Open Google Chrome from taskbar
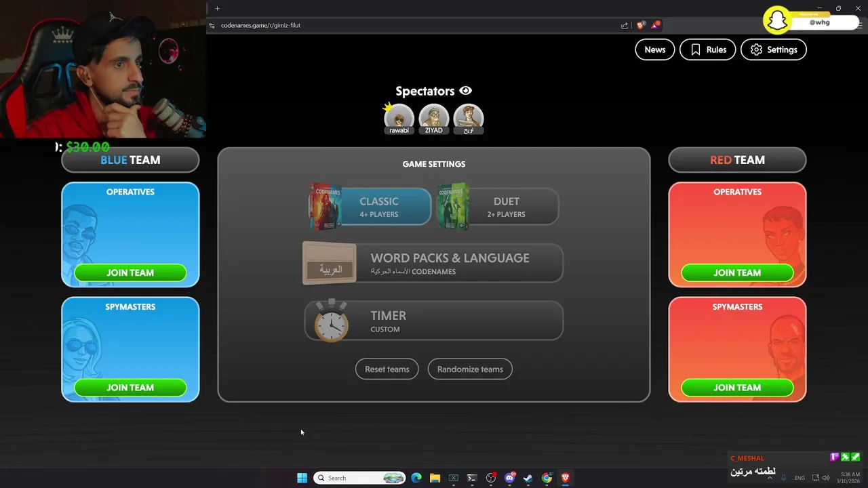Screen dimensions: 868x488 point(547,478)
